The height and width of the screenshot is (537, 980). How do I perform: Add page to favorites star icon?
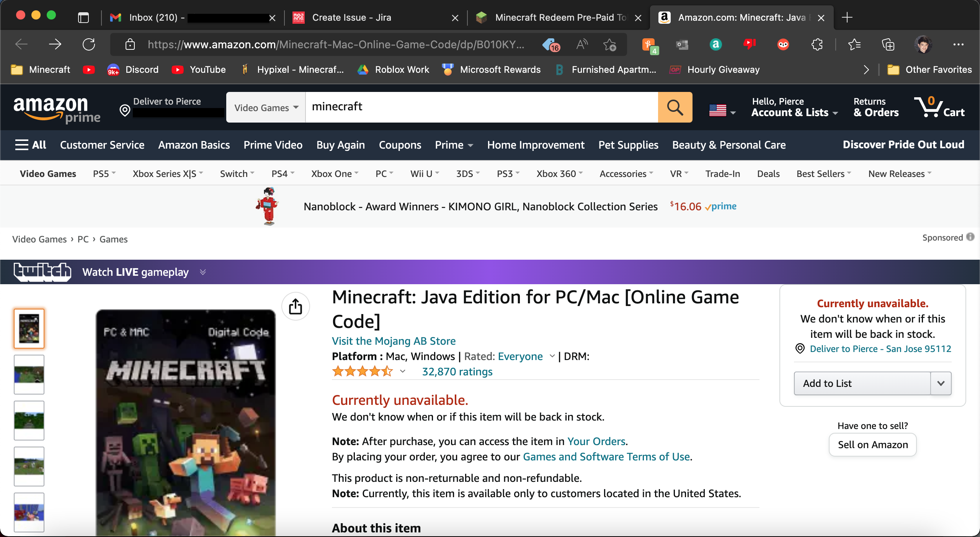609,45
